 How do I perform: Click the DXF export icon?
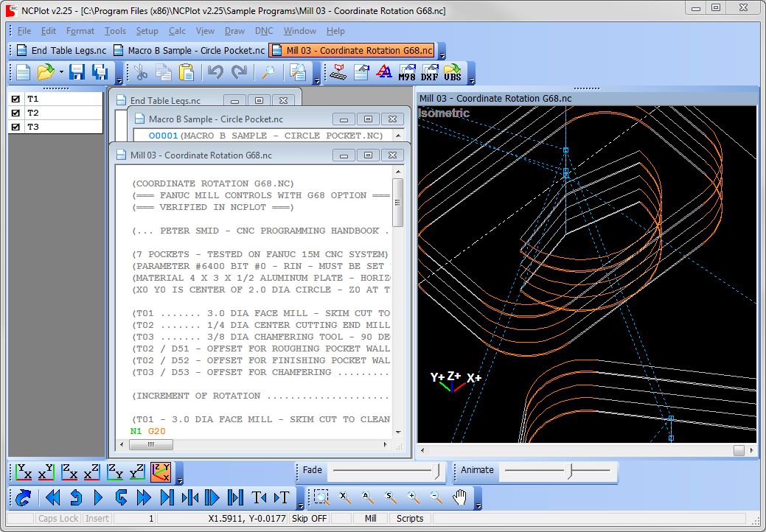pyautogui.click(x=429, y=72)
